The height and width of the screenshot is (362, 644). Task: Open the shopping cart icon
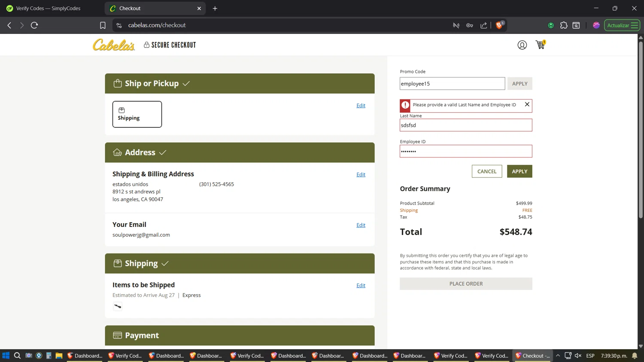(x=541, y=45)
